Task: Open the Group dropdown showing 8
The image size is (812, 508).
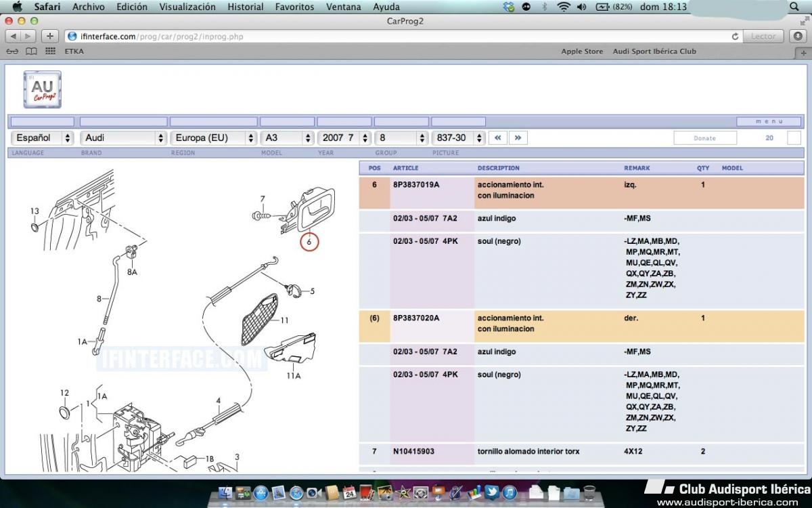Action: coord(401,137)
